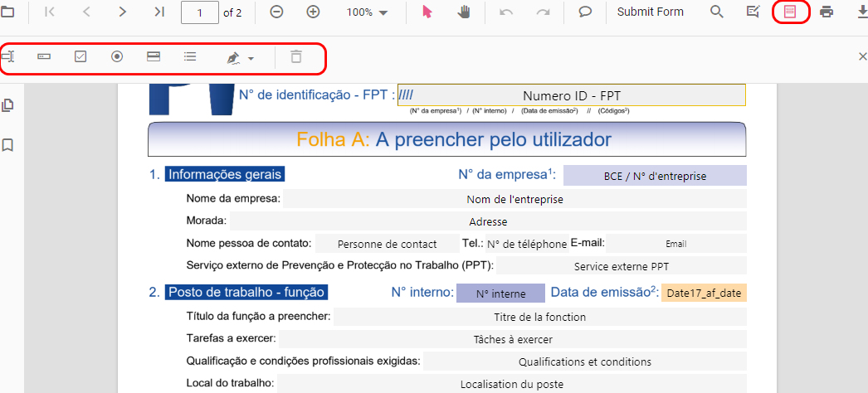868x393 pixels.
Task: Click the N° de téléphone field
Action: (527, 244)
